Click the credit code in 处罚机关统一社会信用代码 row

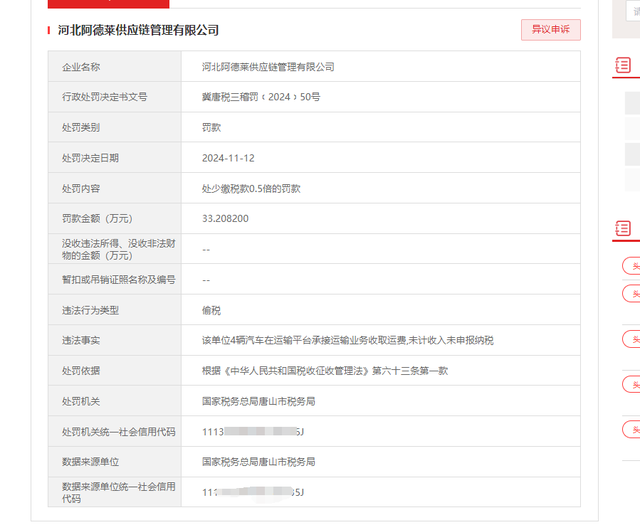click(253, 432)
